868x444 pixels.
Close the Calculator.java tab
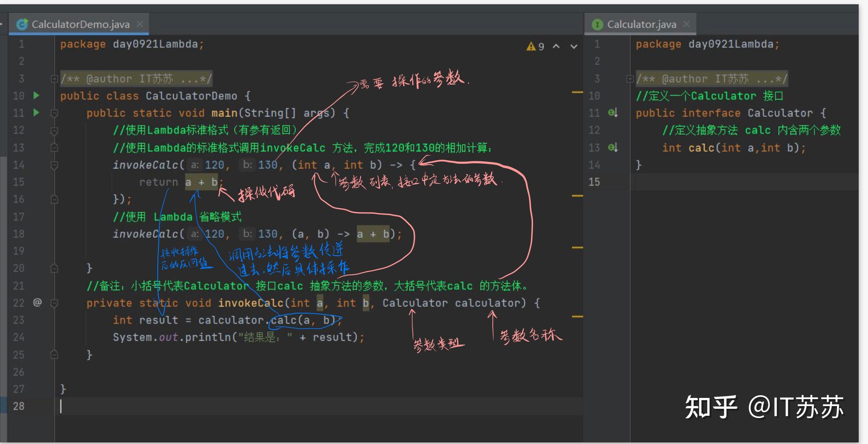point(686,24)
